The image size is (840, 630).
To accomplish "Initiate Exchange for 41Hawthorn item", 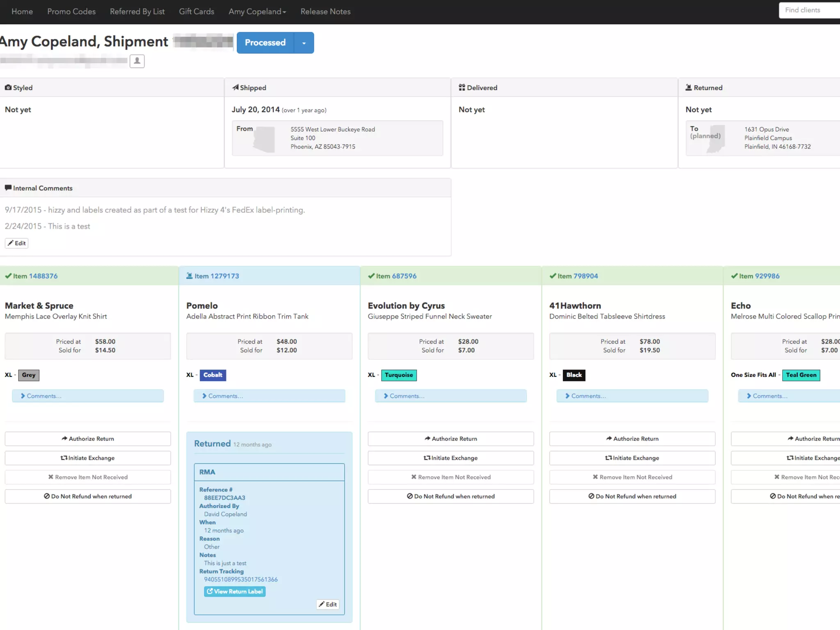I will pos(632,458).
